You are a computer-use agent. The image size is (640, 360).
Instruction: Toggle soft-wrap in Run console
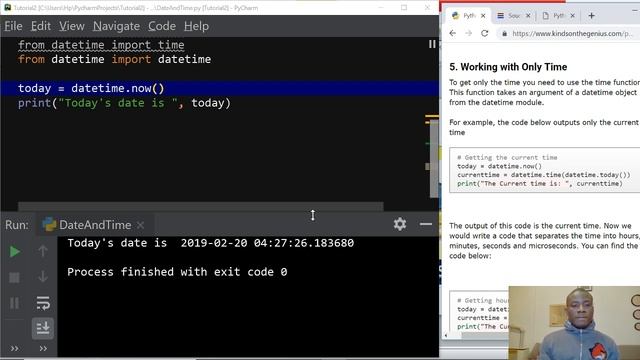tap(43, 303)
